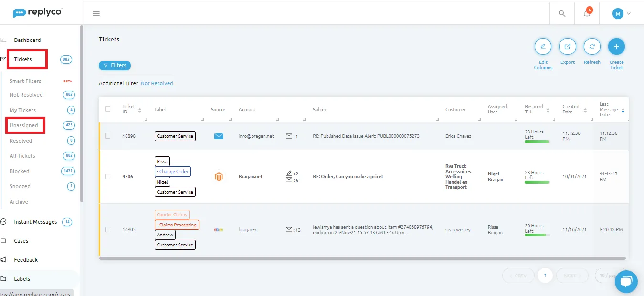
Task: Open the notifications bell
Action: tap(587, 13)
